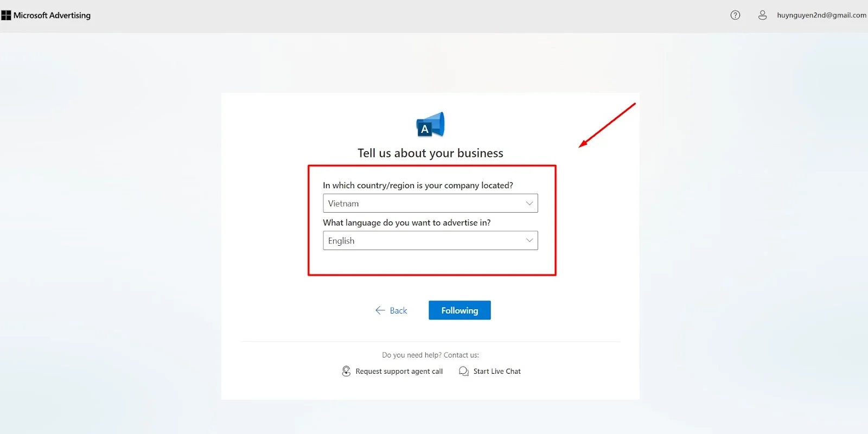Go back using the Back link
The height and width of the screenshot is (434, 868).
click(391, 310)
